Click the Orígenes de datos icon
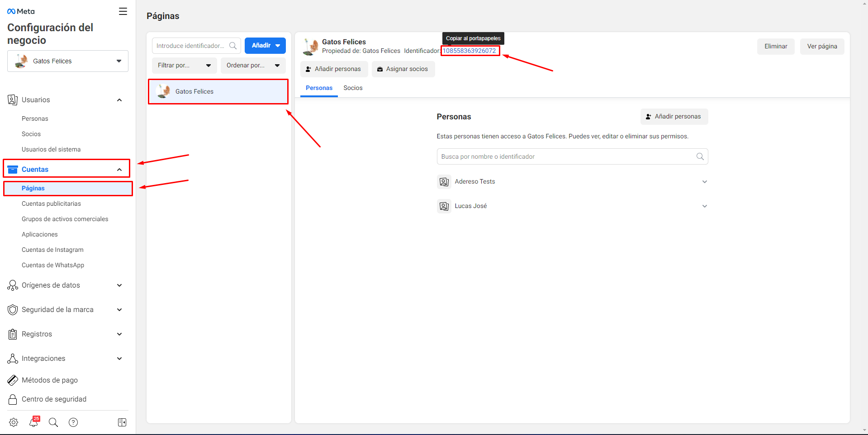 pyautogui.click(x=13, y=285)
